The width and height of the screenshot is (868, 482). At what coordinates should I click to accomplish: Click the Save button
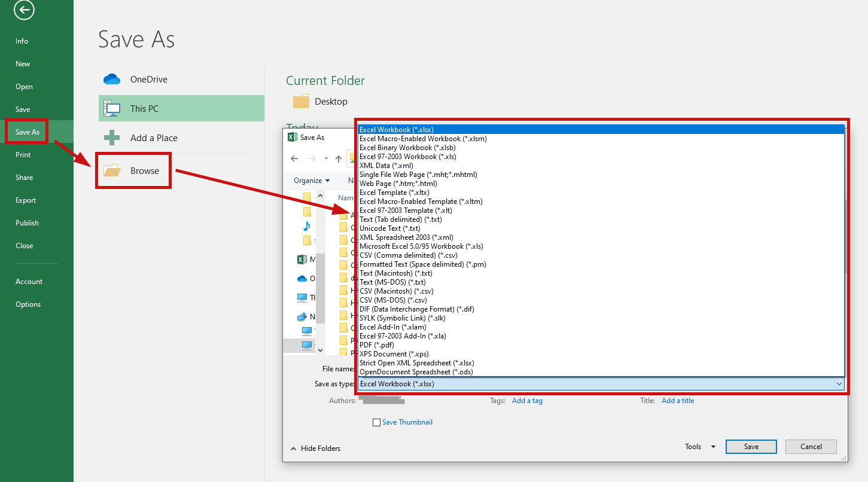point(751,447)
